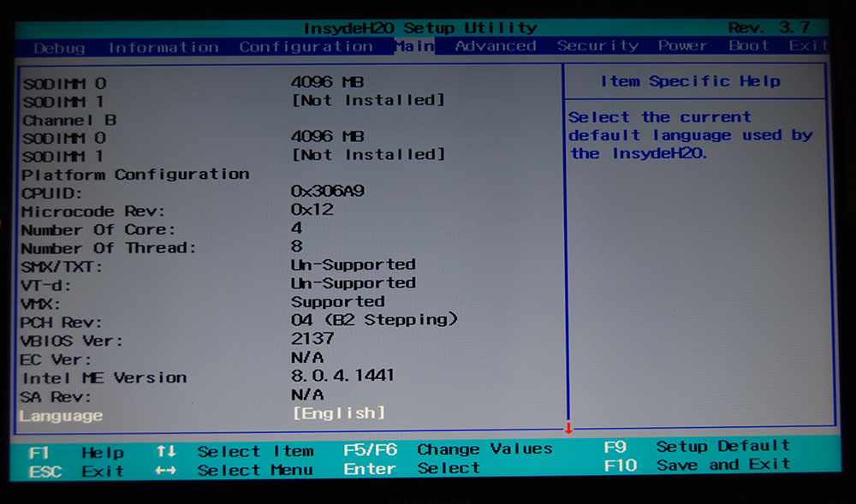Click SODIMM 1 label directly above Platform Configuration
856x504 pixels.
click(62, 157)
